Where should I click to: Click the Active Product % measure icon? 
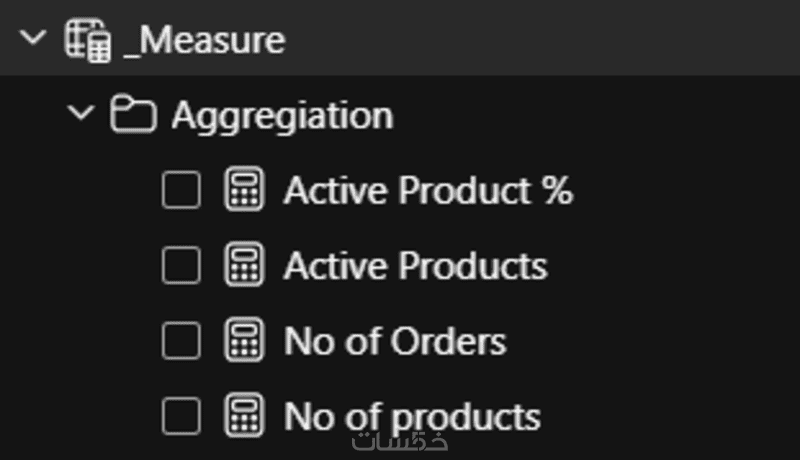tap(244, 190)
